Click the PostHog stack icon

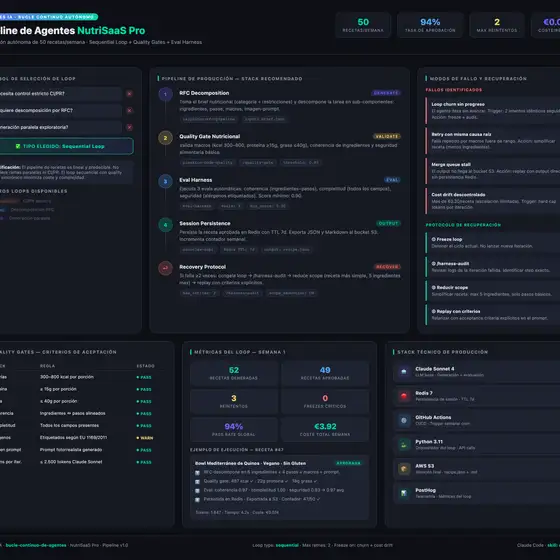404,493
